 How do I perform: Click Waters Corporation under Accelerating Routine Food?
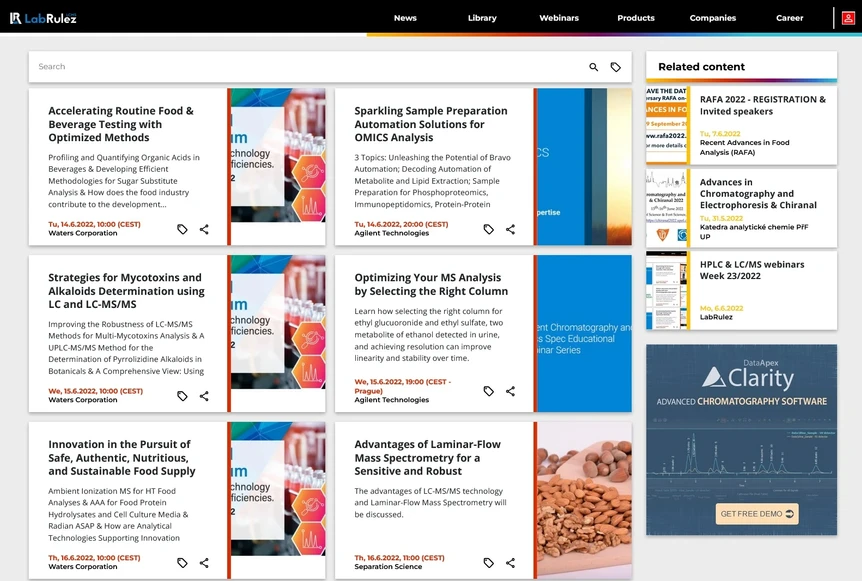coord(82,233)
